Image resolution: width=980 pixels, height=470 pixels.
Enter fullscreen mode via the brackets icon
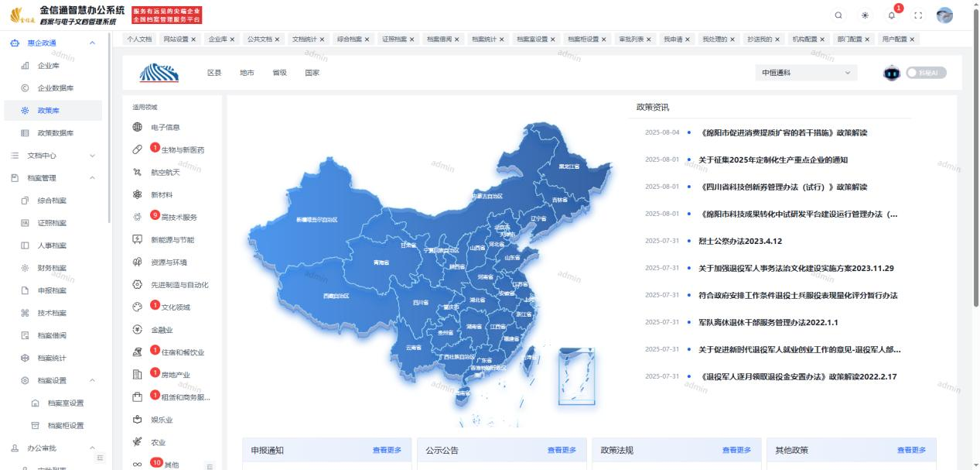[918, 15]
